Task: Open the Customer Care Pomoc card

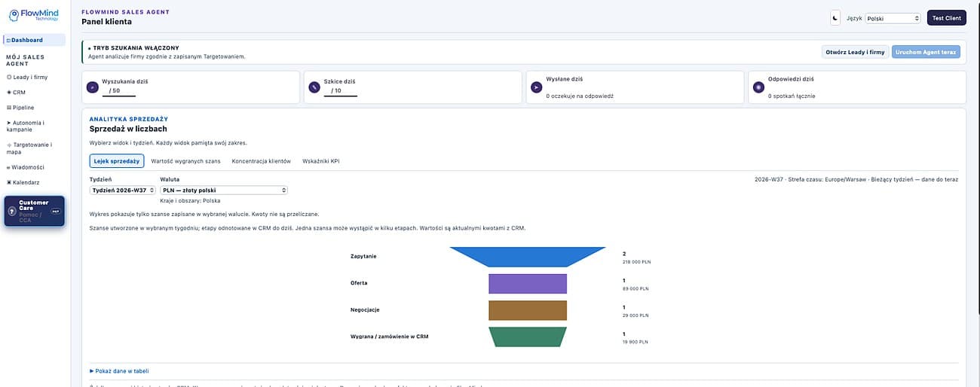Action: (35, 211)
